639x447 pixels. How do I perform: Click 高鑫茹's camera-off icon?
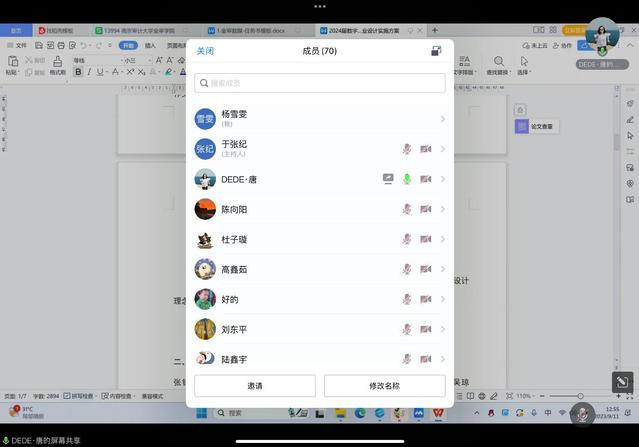coord(426,269)
